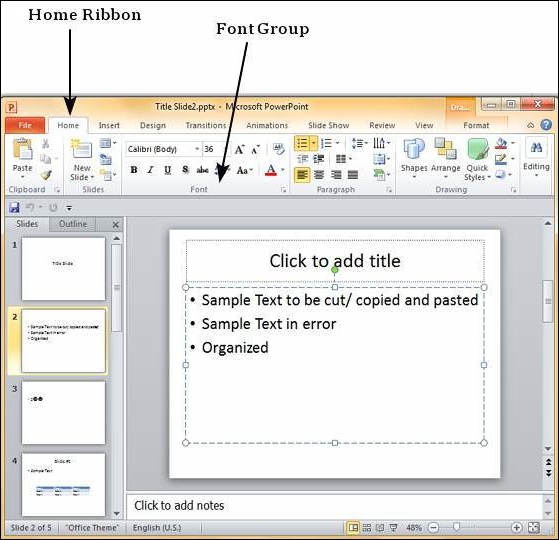Clear all formatting with the eraser icon
Image resolution: width=559 pixels, height=540 pixels.
click(278, 149)
